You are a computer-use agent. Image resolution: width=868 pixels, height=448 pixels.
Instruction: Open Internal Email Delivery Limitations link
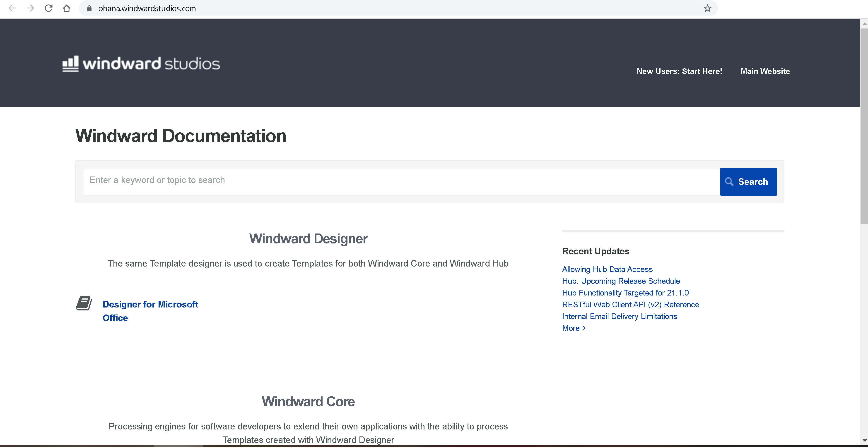(x=619, y=317)
